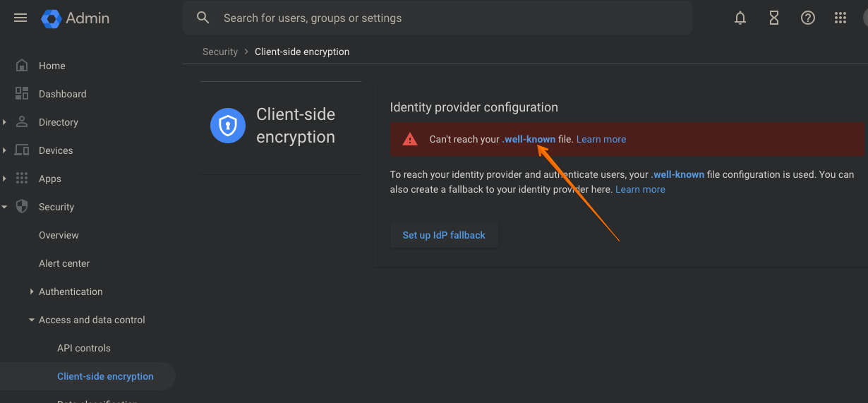Click the Google Admin logo
The height and width of the screenshot is (403, 868).
(76, 18)
